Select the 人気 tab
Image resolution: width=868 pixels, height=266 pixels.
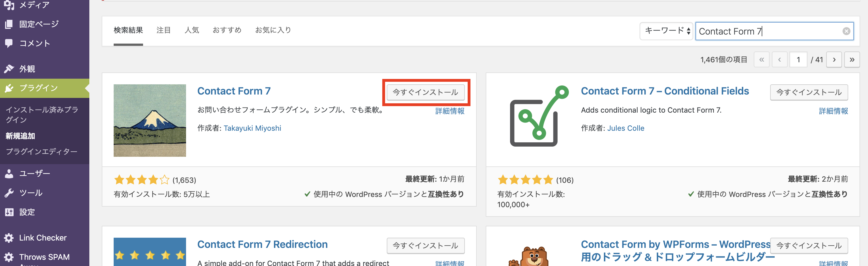(x=192, y=30)
